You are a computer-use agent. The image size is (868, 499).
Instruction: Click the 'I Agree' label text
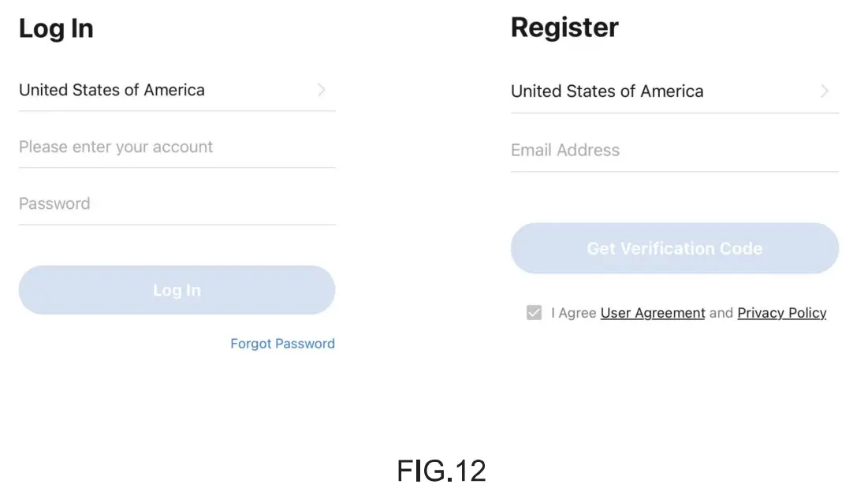pos(574,313)
